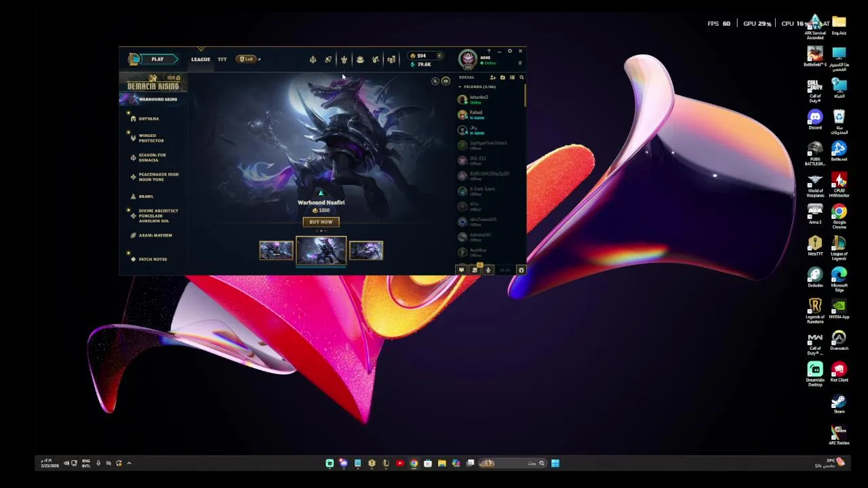Open the help question mark icon
This screenshot has width=868, height=488.
click(x=488, y=52)
